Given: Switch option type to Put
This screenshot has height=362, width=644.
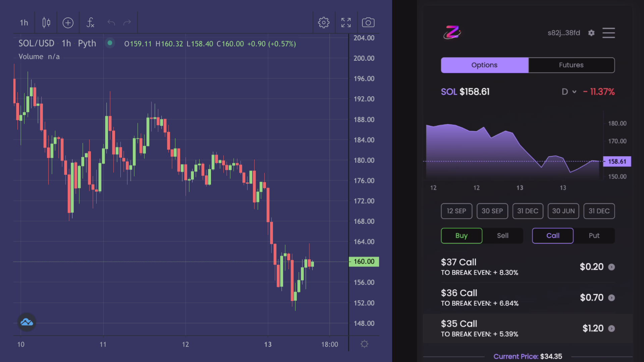Looking at the screenshot, I should tap(594, 236).
